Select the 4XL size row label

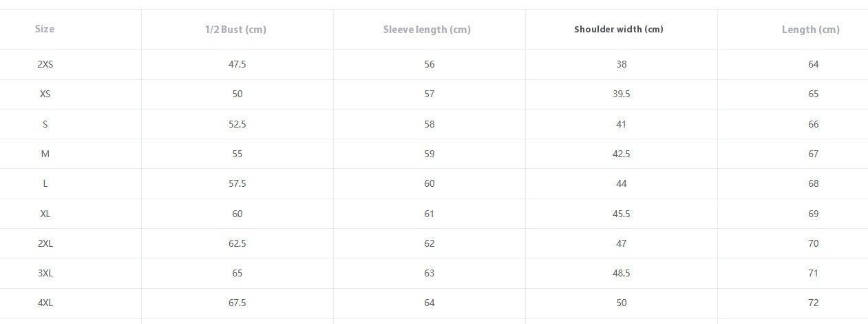click(x=45, y=303)
